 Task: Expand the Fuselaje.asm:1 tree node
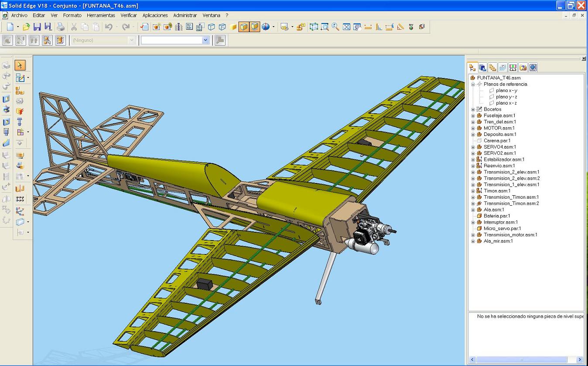473,116
